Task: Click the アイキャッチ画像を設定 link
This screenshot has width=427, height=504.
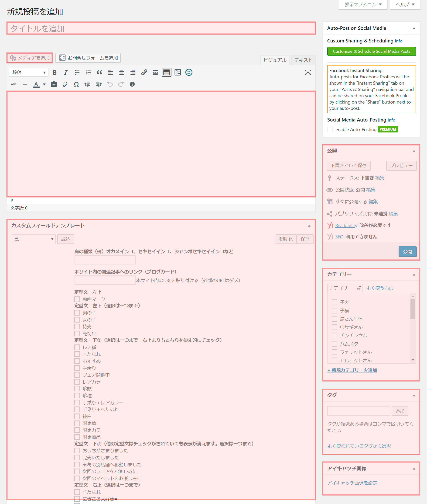Action: (x=352, y=483)
